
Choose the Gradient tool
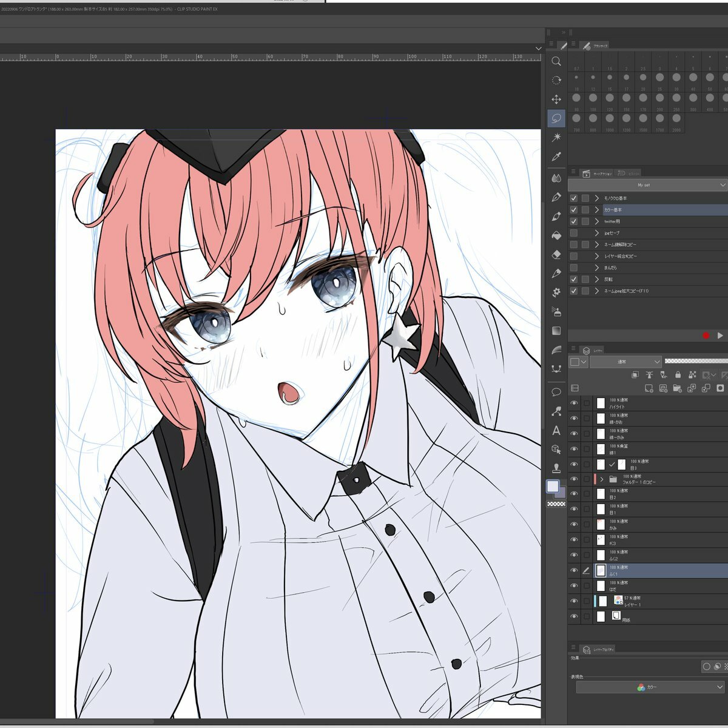pos(556,331)
